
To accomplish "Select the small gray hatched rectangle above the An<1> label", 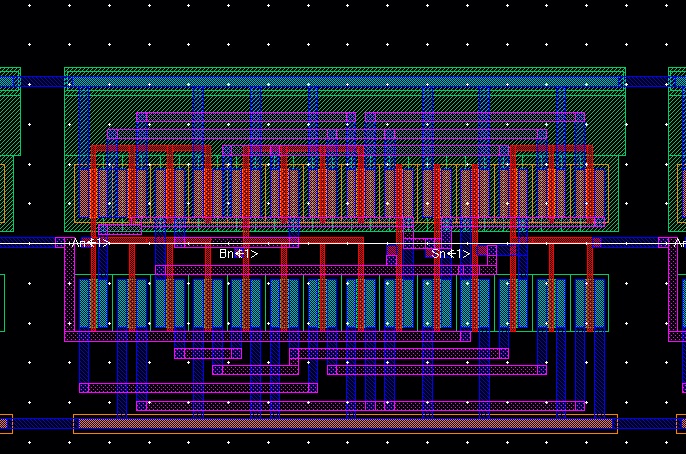I will 120,229.
